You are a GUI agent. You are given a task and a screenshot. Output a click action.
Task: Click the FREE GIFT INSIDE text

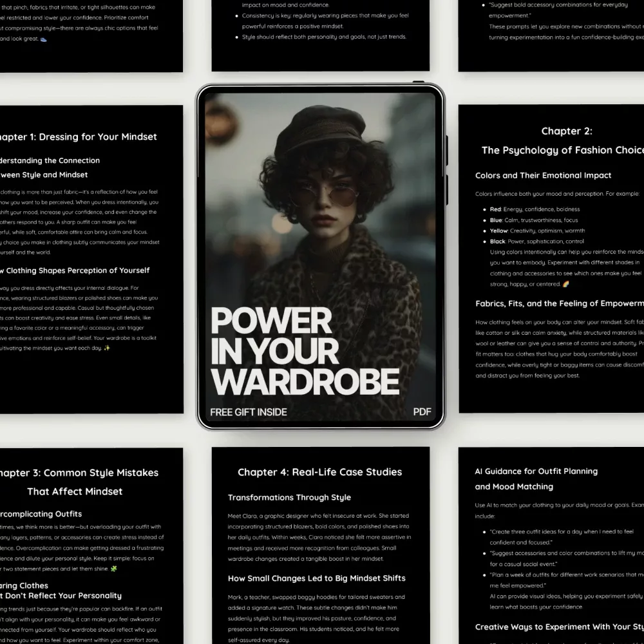pyautogui.click(x=249, y=412)
